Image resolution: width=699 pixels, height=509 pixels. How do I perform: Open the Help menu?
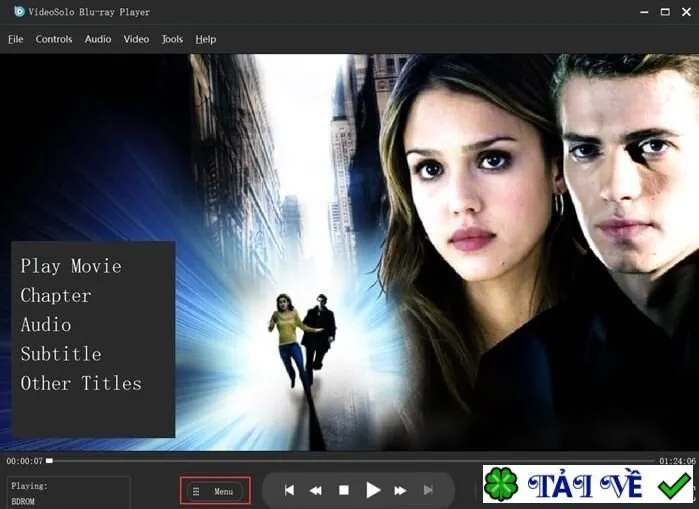click(x=206, y=39)
